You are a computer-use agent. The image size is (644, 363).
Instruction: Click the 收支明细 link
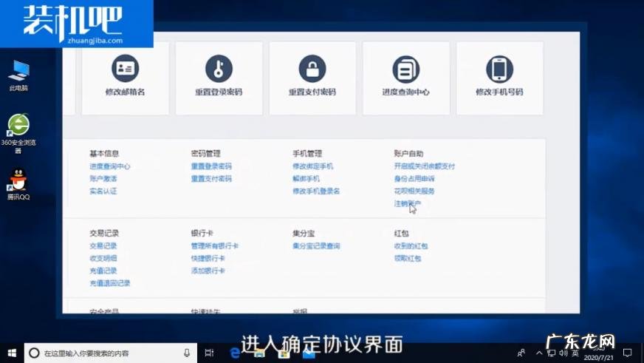coord(103,258)
